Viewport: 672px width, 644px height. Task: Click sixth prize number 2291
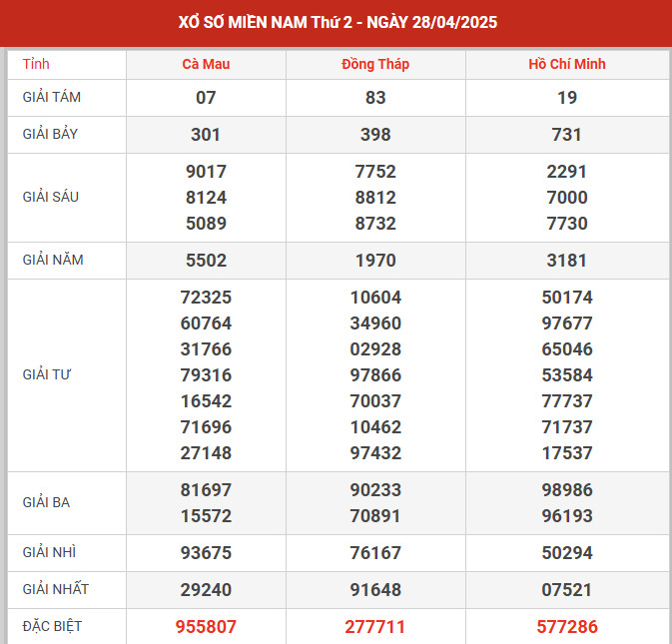[x=567, y=172]
